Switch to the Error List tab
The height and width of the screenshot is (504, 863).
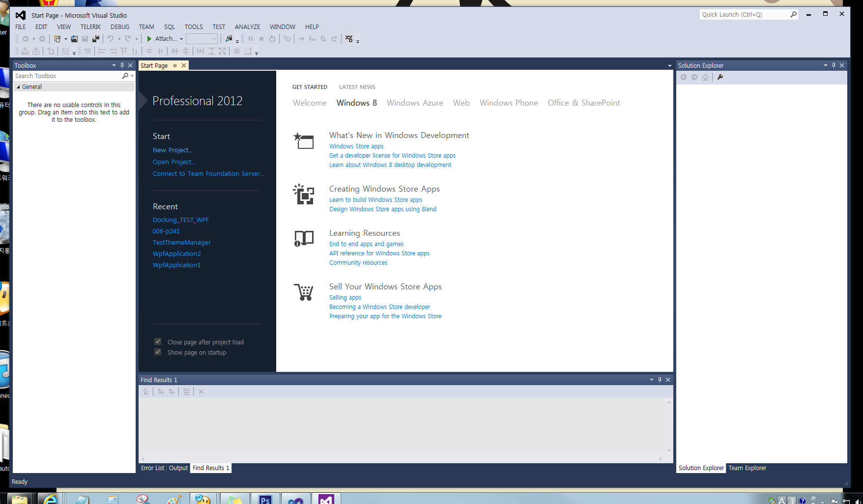(x=152, y=468)
